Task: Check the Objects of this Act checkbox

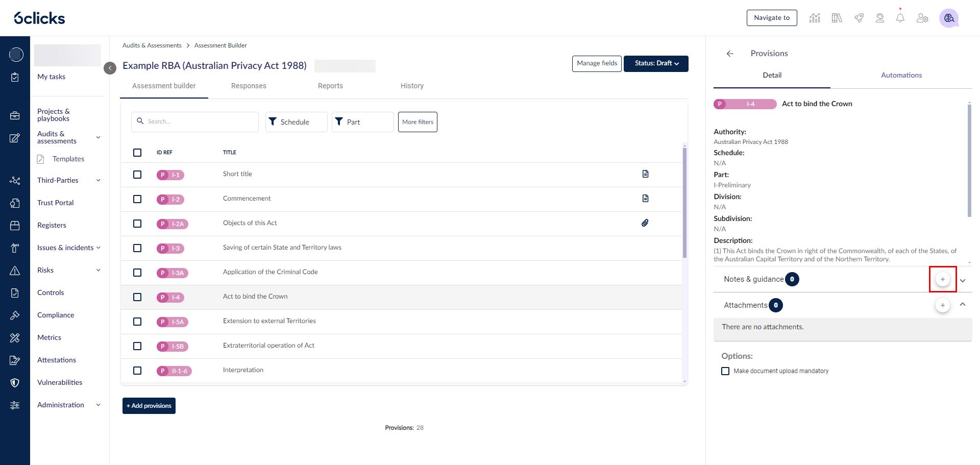Action: pos(137,224)
